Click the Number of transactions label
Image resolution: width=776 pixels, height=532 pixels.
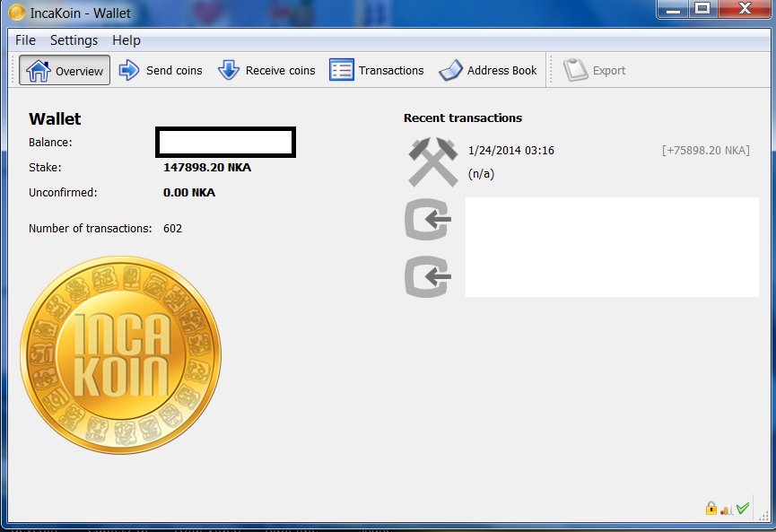pyautogui.click(x=90, y=228)
